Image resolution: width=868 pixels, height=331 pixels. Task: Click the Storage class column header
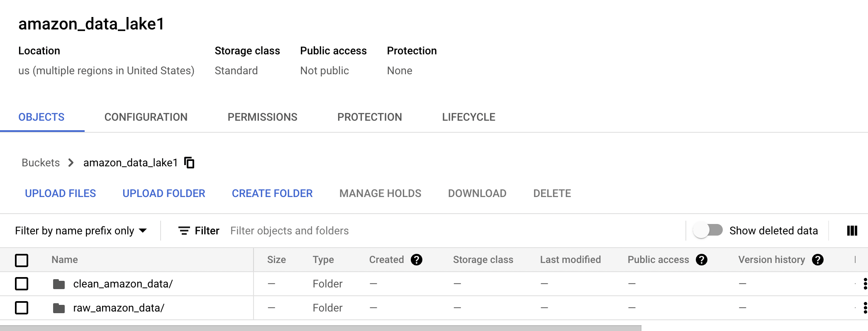tap(483, 260)
